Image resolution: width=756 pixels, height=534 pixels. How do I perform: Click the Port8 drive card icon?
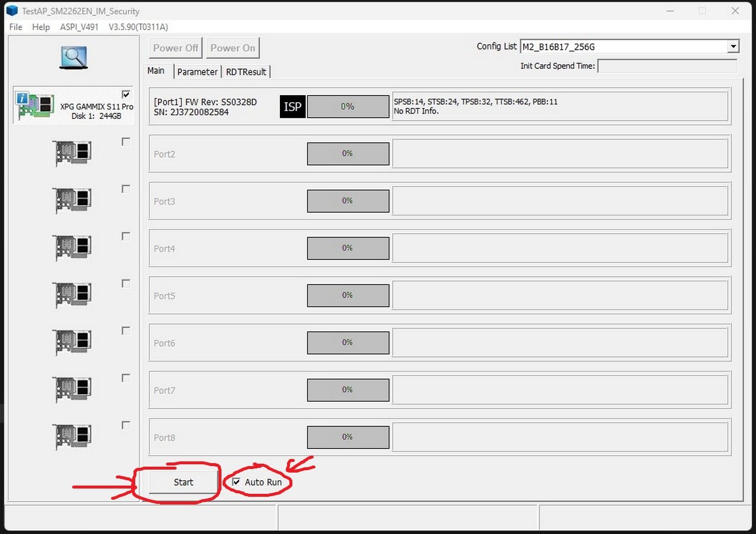click(73, 436)
